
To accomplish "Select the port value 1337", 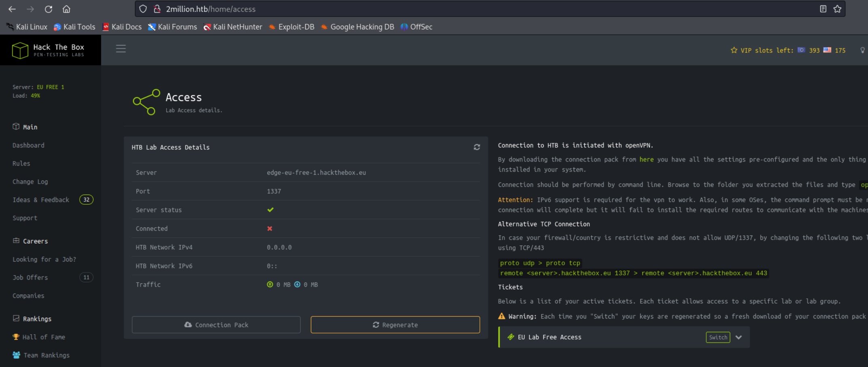I will pos(274,191).
